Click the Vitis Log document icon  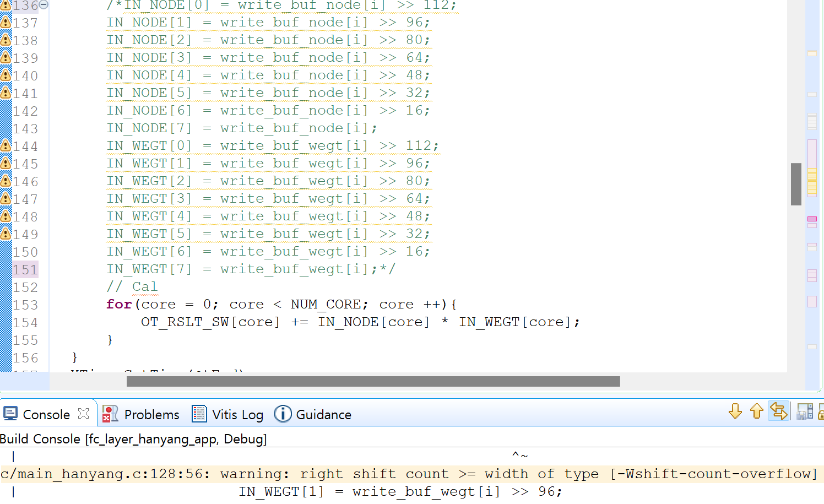199,414
